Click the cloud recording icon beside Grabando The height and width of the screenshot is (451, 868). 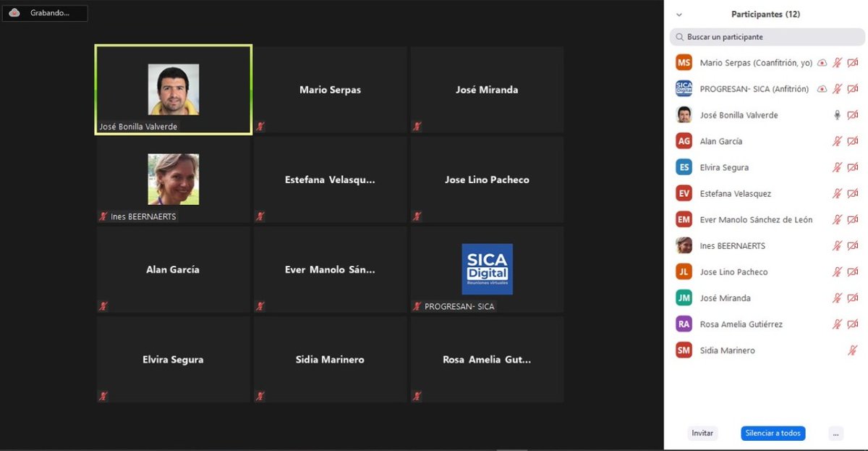pos(14,12)
